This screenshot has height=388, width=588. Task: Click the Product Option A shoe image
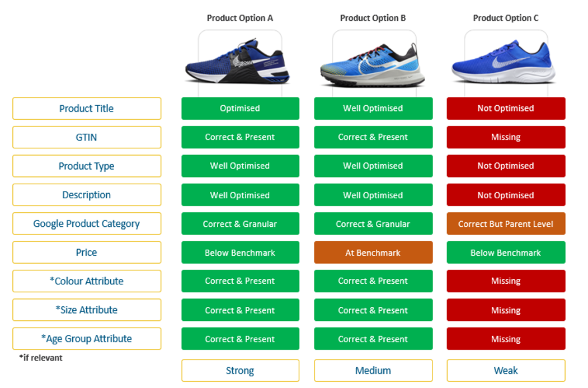point(238,61)
